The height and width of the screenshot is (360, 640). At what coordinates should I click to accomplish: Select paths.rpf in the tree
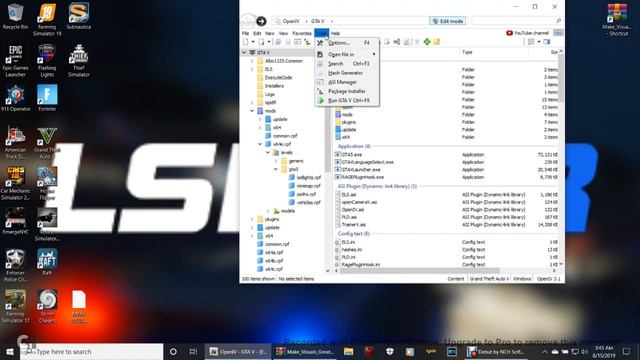pos(306,194)
